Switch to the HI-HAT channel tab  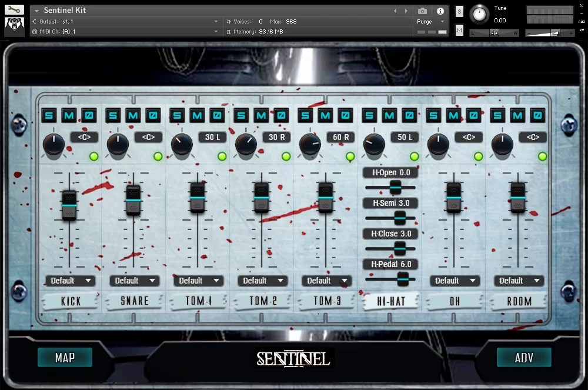click(x=390, y=301)
